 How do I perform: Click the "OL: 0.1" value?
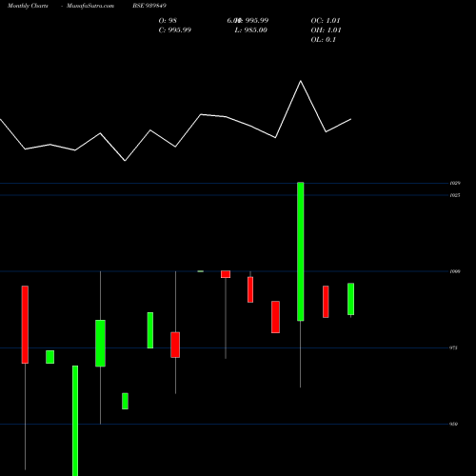pyautogui.click(x=324, y=40)
